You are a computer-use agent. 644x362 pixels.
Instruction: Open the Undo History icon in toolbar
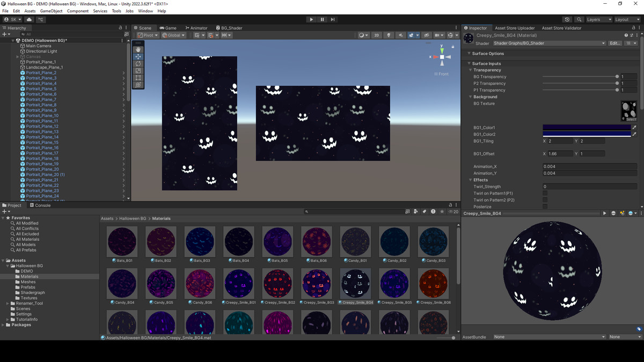[567, 19]
